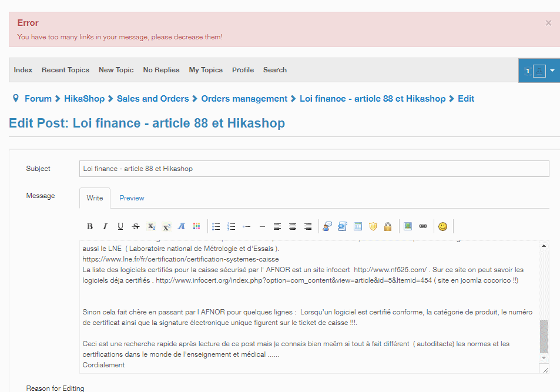This screenshot has height=392, width=560.
Task: Insert a table into the message
Action: click(357, 226)
